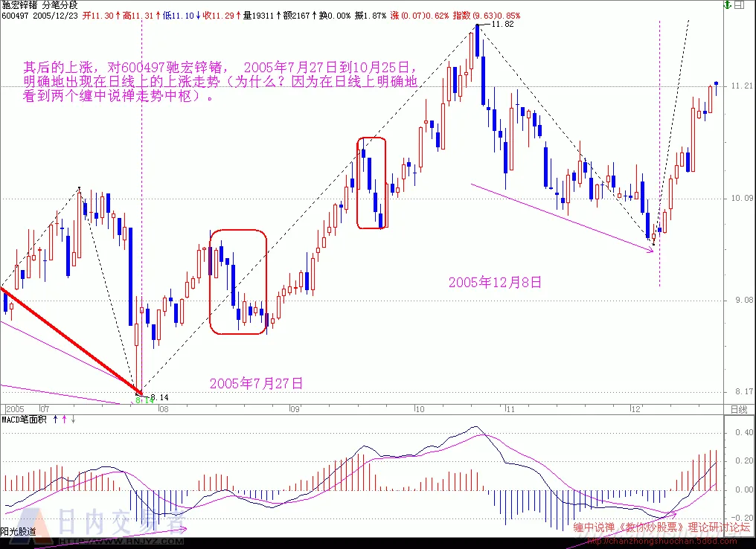756x549 pixels.
Task: Open the window layout split icon
Action: 739,4
